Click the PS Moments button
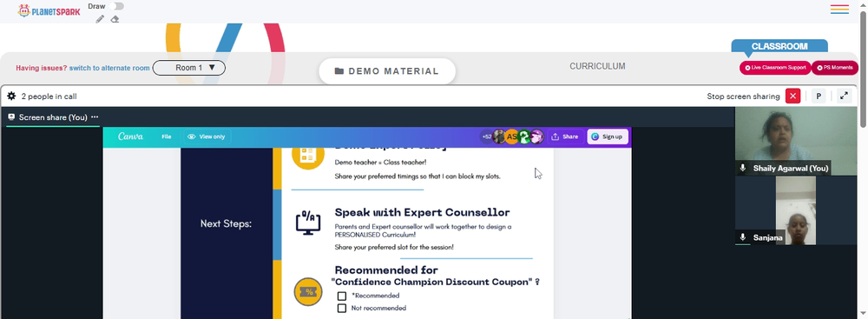This screenshot has height=319, width=868. click(x=835, y=68)
